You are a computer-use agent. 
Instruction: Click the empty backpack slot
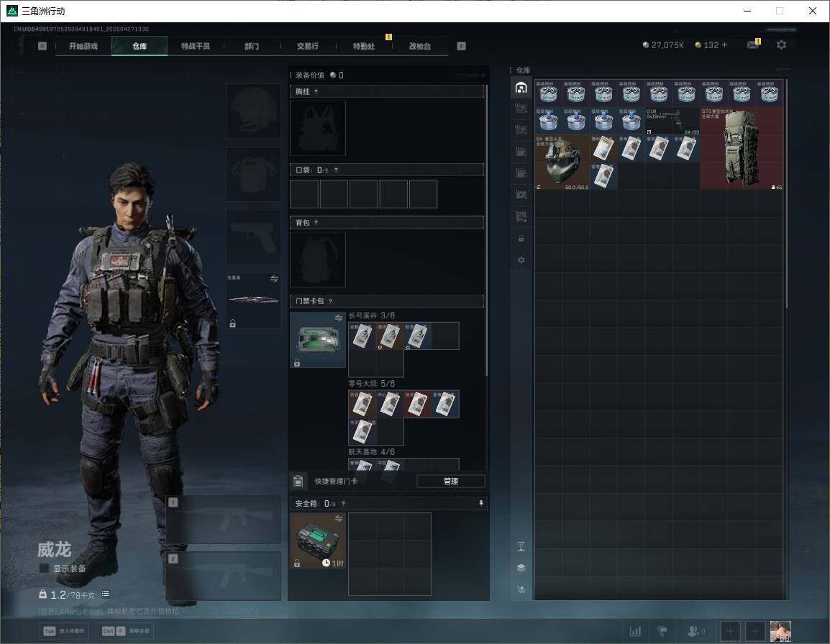click(318, 259)
